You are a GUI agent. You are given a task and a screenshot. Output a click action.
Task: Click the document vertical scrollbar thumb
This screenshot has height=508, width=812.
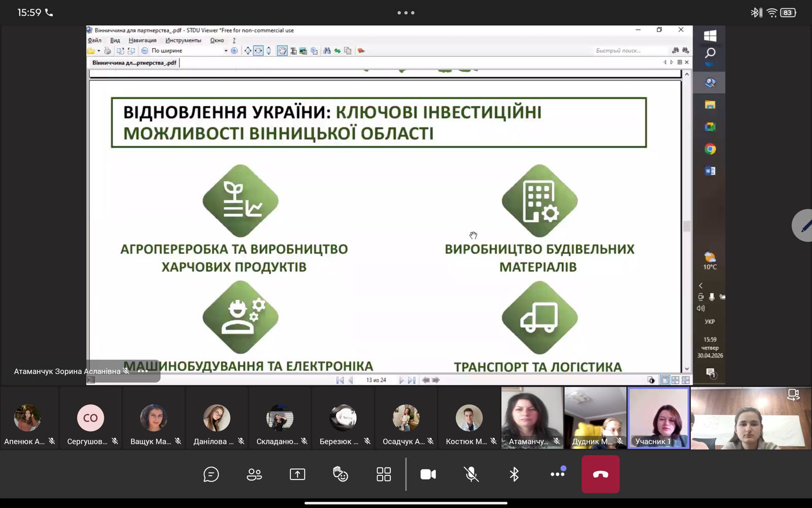tap(687, 226)
